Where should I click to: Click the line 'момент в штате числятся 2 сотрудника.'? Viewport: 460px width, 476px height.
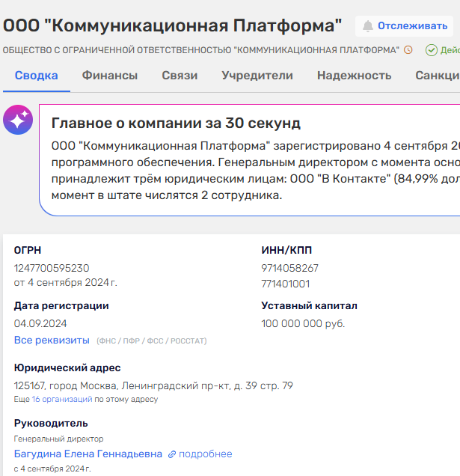(x=167, y=195)
